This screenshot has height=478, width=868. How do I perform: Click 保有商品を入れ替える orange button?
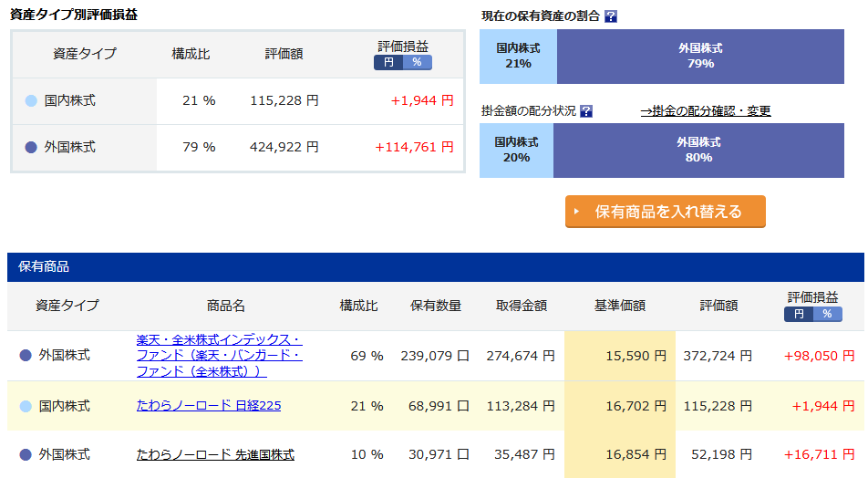666,211
